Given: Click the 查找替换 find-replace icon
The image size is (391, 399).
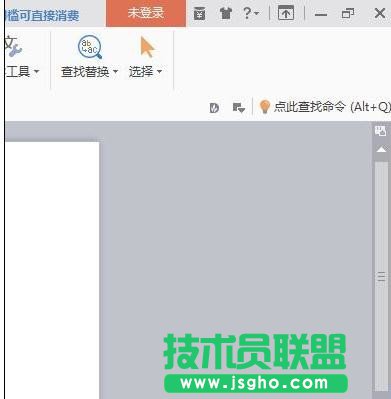Looking at the screenshot, I should pyautogui.click(x=89, y=47).
